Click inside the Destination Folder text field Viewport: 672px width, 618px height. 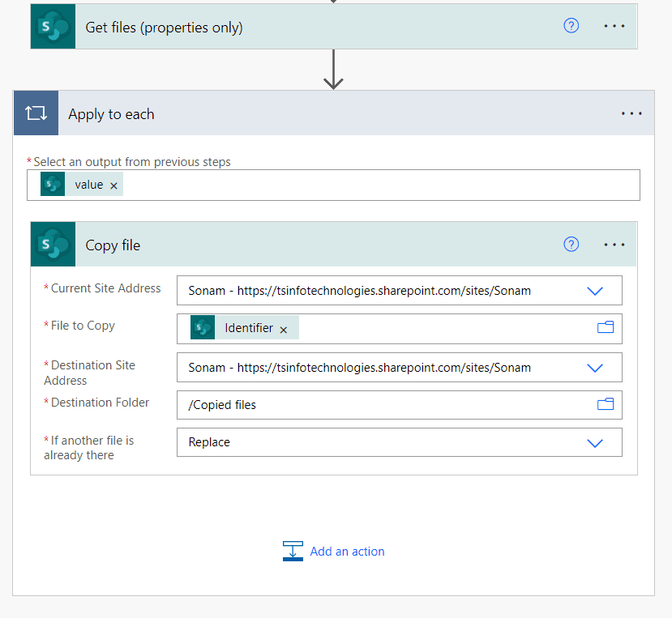[365, 404]
